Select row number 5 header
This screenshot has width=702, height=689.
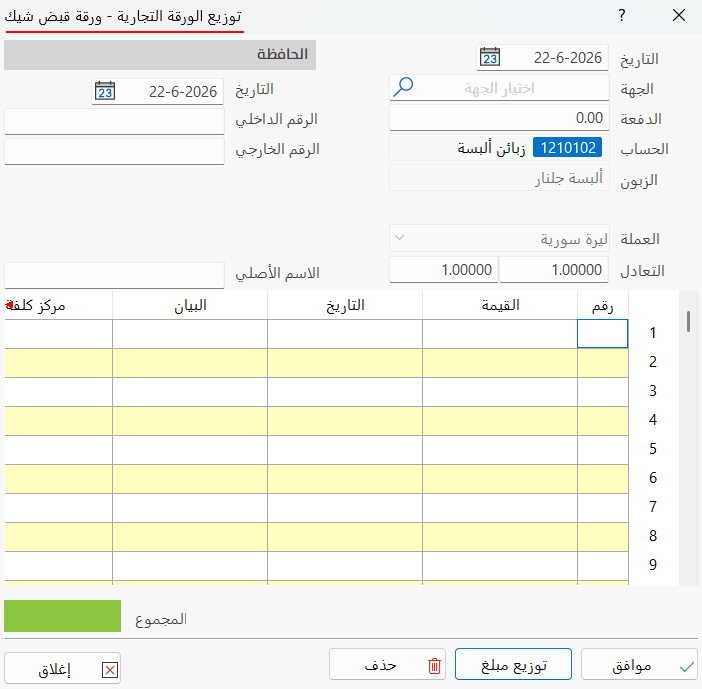tap(653, 449)
